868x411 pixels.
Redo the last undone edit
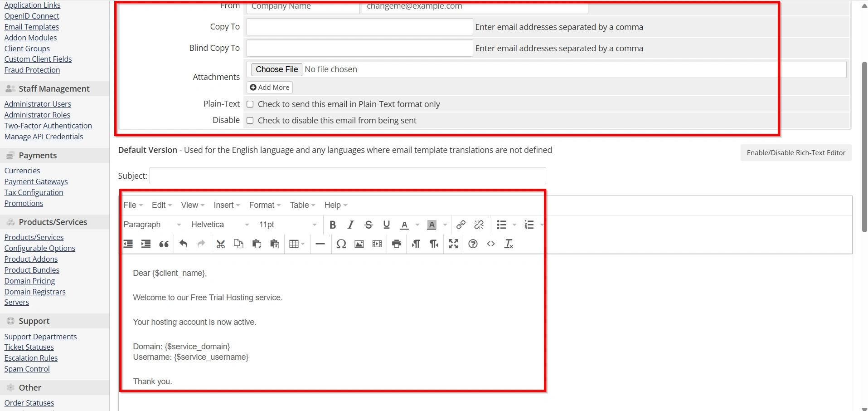tap(201, 244)
